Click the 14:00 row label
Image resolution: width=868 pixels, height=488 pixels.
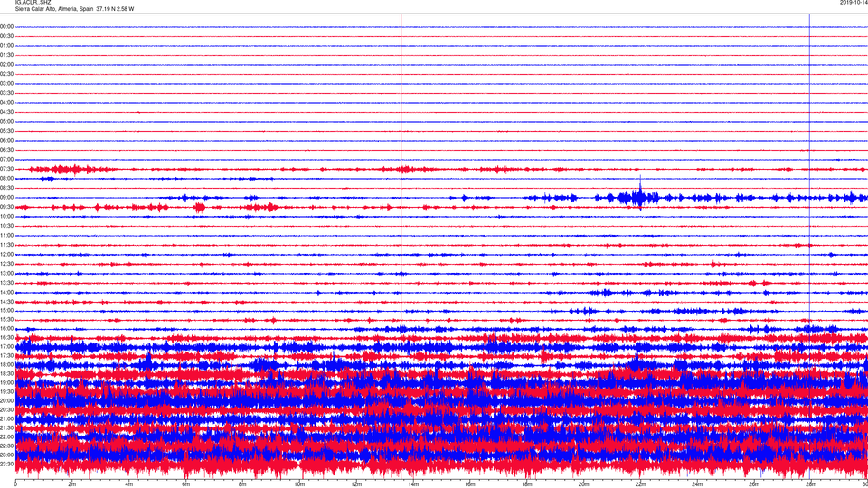6,292
